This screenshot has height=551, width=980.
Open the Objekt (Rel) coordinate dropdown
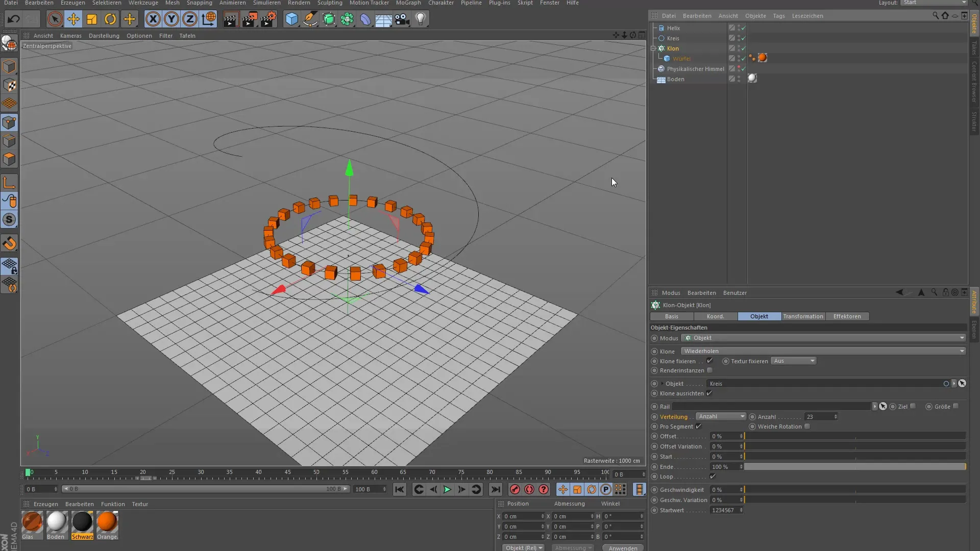524,548
